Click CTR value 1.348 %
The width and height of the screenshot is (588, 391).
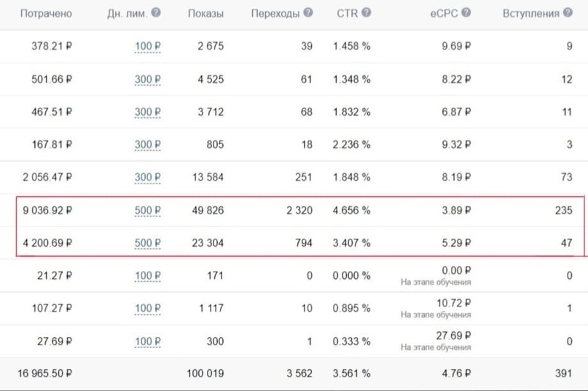(x=352, y=79)
